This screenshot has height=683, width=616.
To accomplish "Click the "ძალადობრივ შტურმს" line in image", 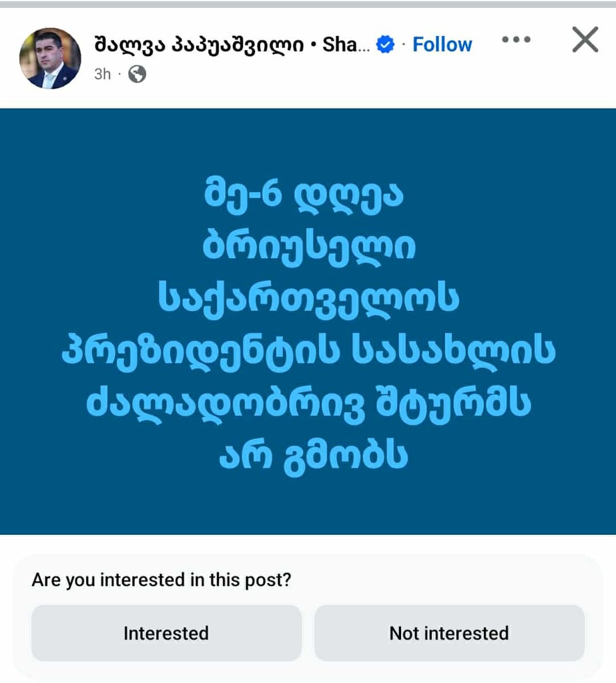I will (308, 404).
